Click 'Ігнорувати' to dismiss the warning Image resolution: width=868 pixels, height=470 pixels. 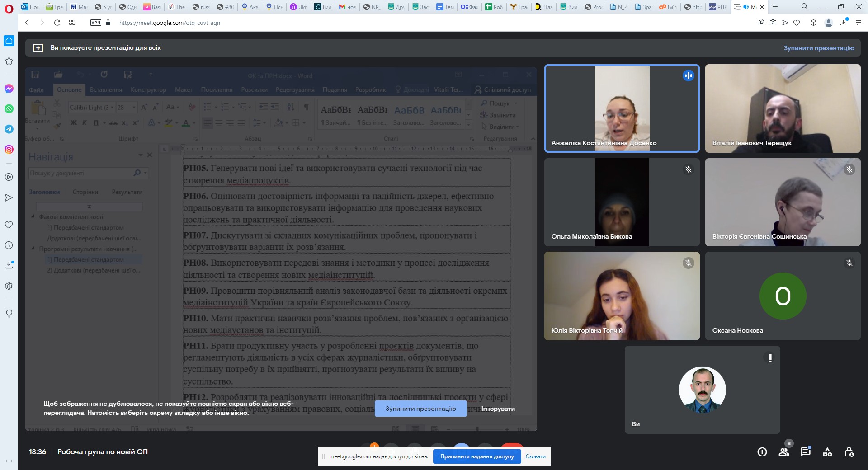point(498,409)
